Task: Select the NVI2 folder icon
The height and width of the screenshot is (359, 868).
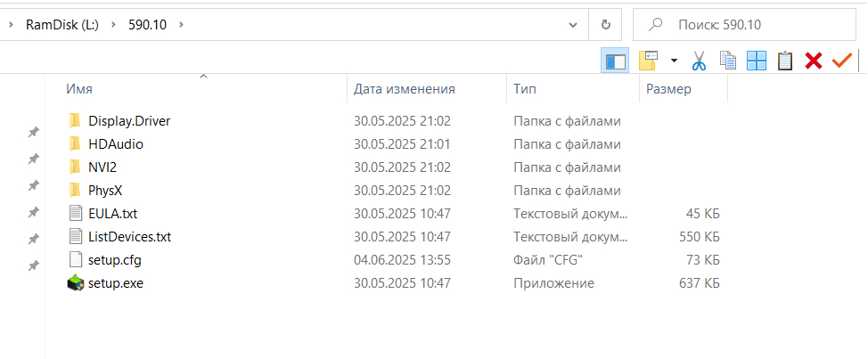Action: 74,167
